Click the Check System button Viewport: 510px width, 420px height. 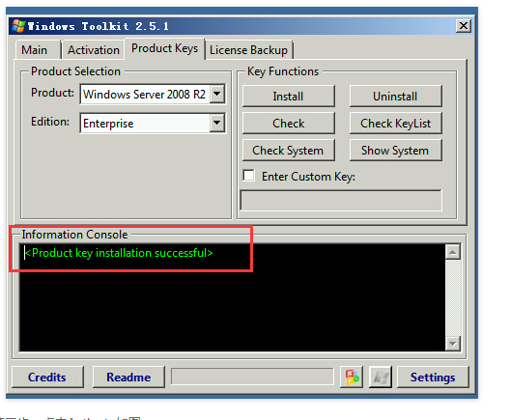289,151
